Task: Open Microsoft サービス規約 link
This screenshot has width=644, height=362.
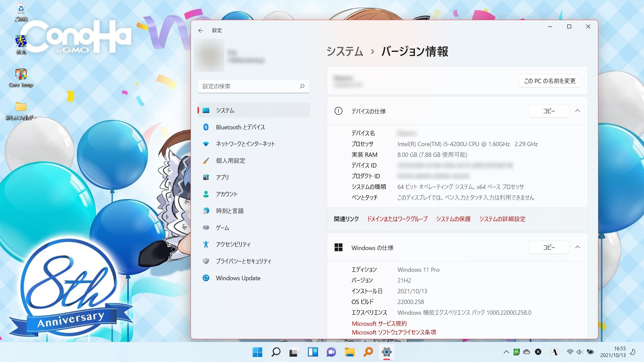Action: pyautogui.click(x=379, y=323)
